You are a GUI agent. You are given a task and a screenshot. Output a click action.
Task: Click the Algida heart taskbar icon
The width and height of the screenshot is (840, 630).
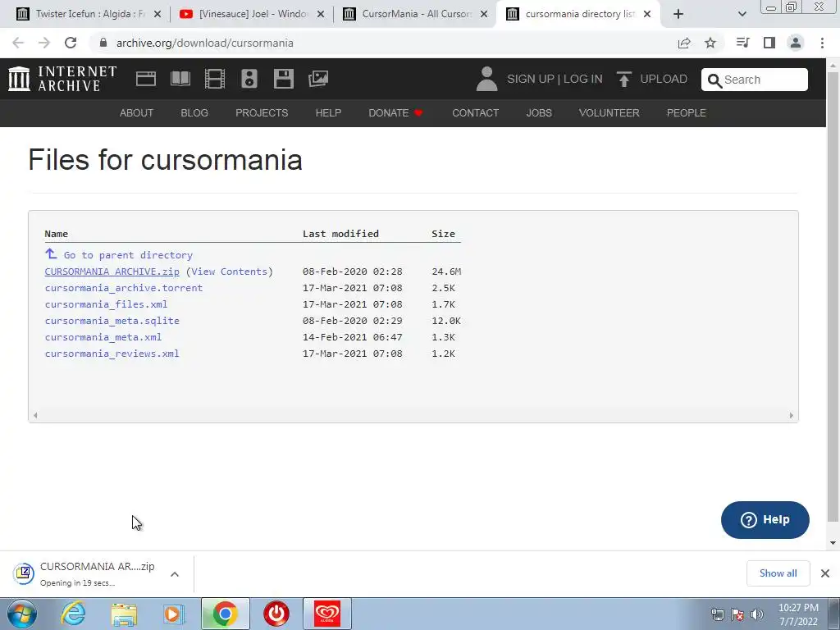327,614
